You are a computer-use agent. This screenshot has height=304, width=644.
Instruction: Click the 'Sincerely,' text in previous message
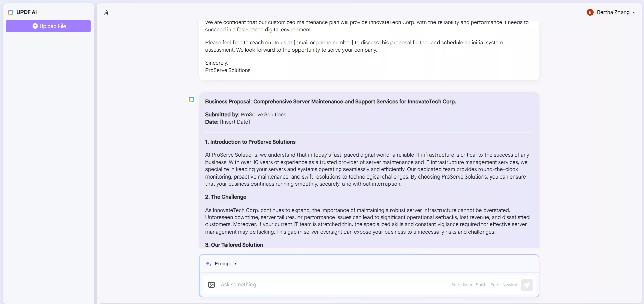217,63
